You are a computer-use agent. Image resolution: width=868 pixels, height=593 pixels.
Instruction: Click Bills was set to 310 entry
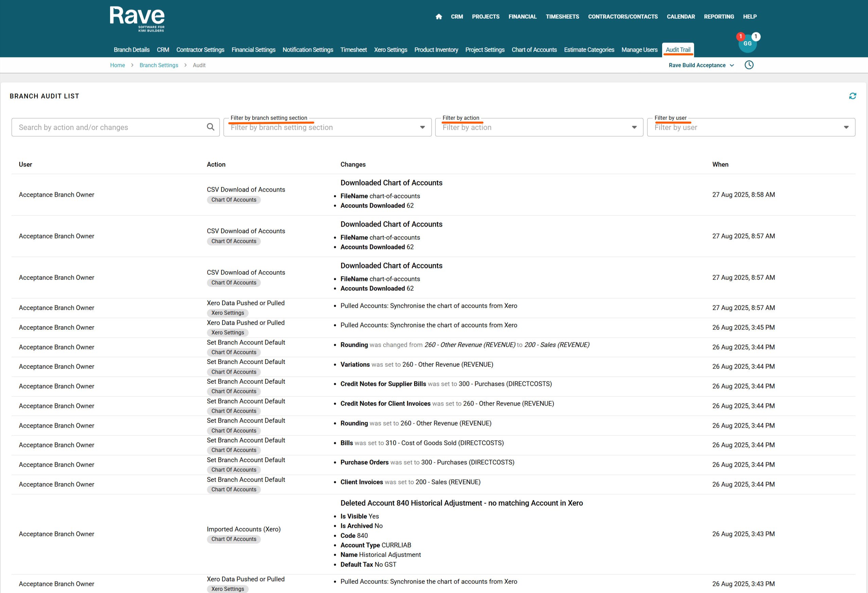pyautogui.click(x=422, y=443)
